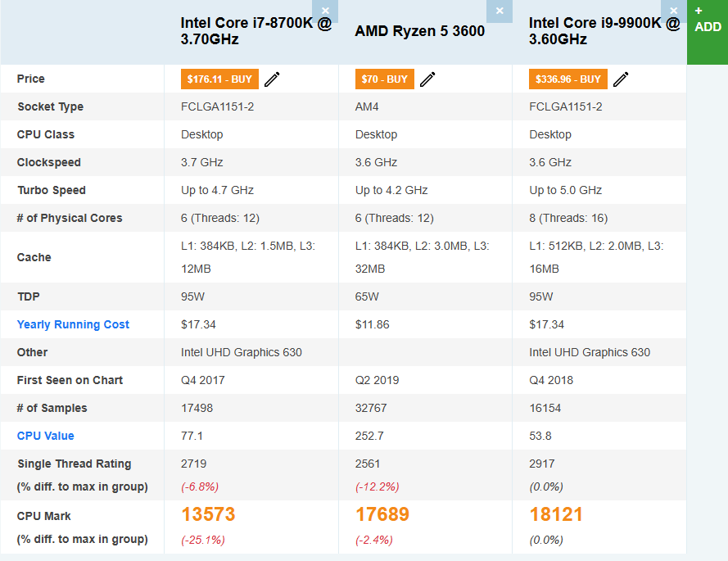Remove Intel Core i9-9900K column with X

(674, 11)
